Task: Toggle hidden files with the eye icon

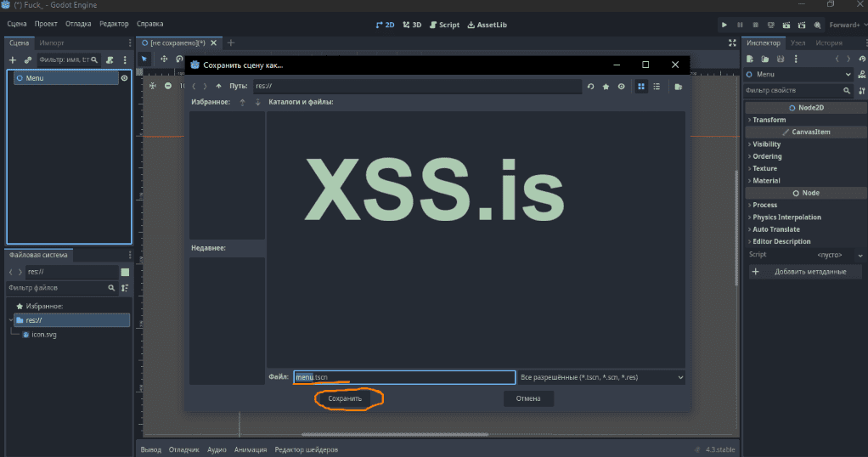Action: tap(621, 87)
